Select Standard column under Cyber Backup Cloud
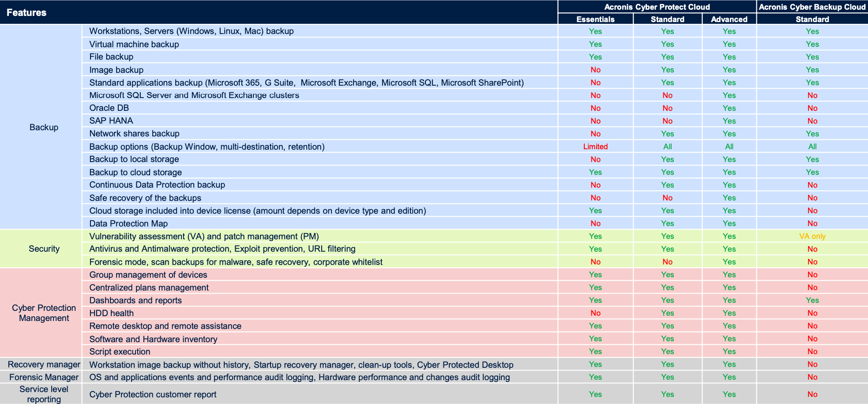This screenshot has width=868, height=404. (x=812, y=19)
